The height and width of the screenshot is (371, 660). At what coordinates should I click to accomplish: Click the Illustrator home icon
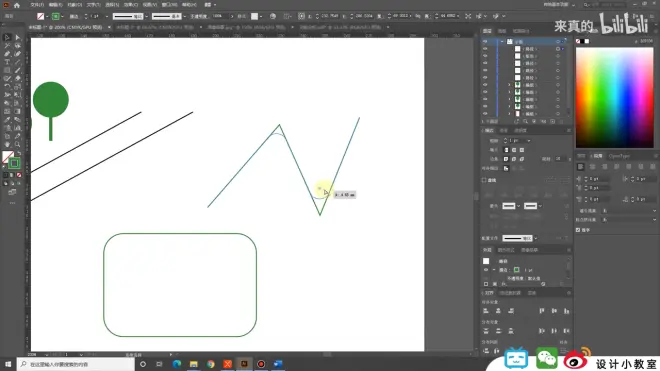(17, 5)
